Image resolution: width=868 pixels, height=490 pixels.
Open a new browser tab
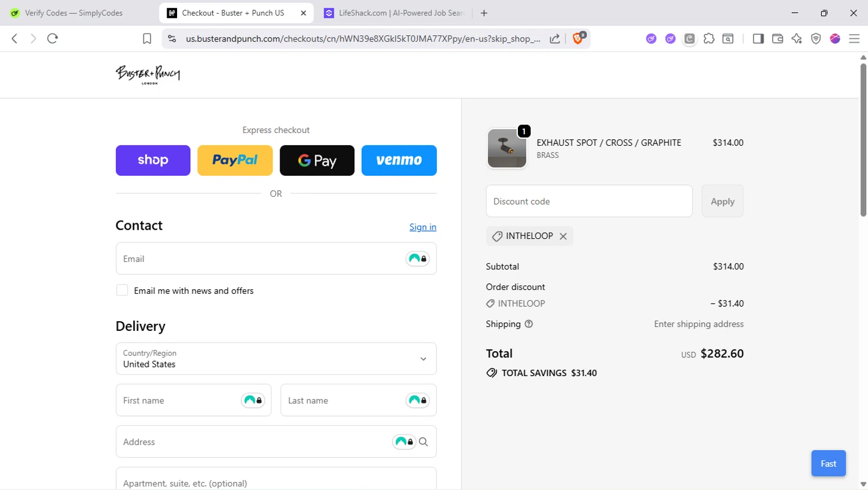[x=484, y=13]
